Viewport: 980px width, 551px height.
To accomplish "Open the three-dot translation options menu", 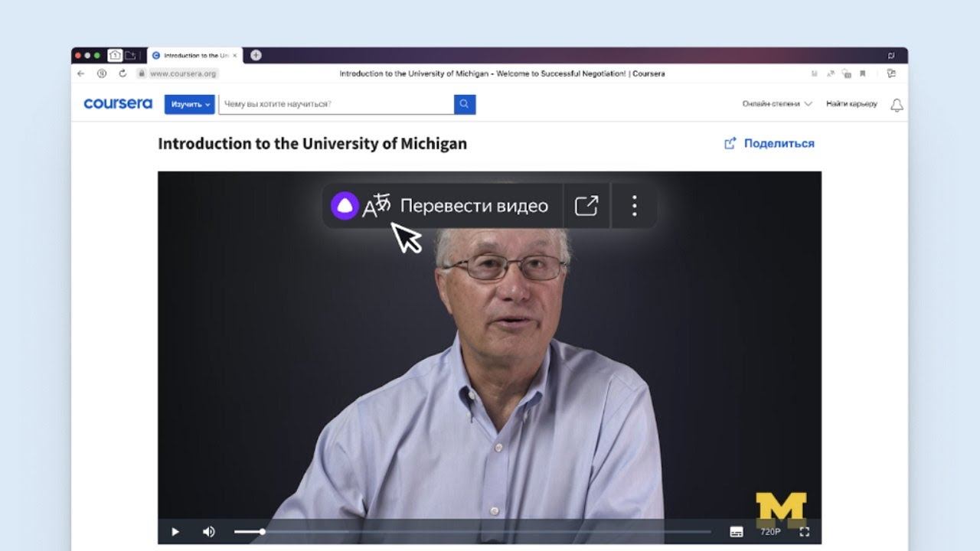I will point(634,206).
